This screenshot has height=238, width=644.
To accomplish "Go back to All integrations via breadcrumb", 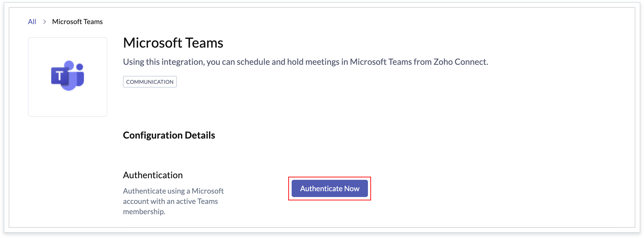I will coord(32,22).
